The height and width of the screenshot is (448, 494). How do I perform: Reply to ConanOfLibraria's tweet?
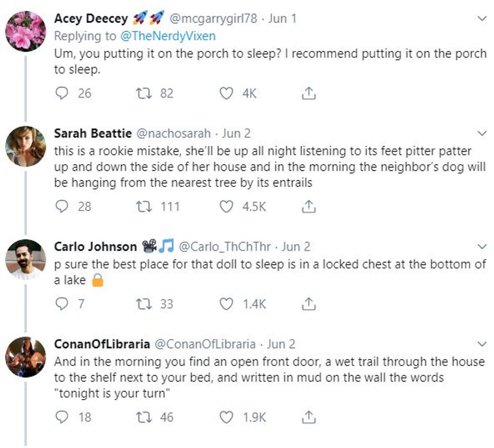[61, 417]
